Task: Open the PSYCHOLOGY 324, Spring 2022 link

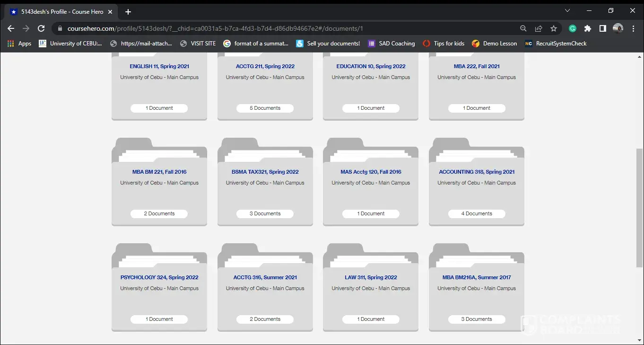Action: click(159, 277)
